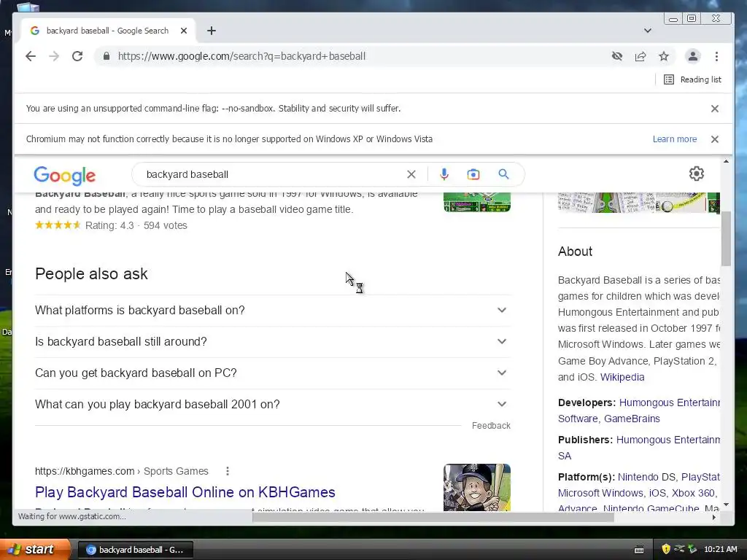The image size is (747, 560).
Task: Reload the current page
Action: 77,56
